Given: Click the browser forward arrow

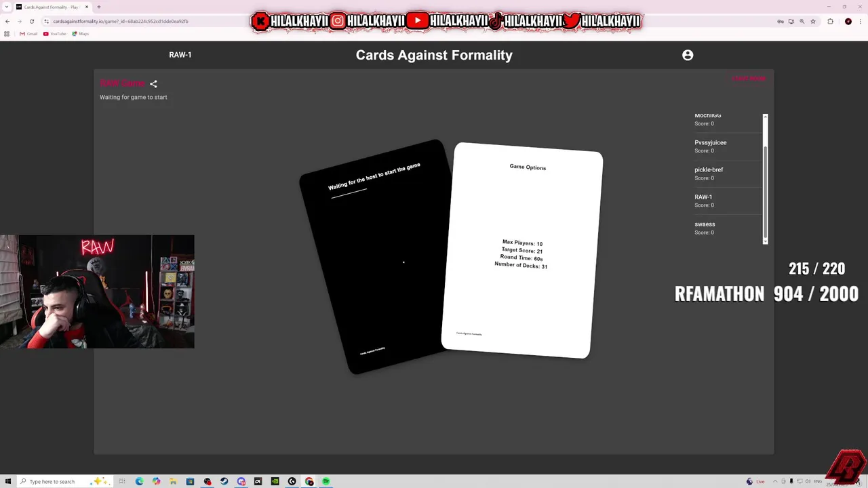Looking at the screenshot, I should [x=20, y=21].
